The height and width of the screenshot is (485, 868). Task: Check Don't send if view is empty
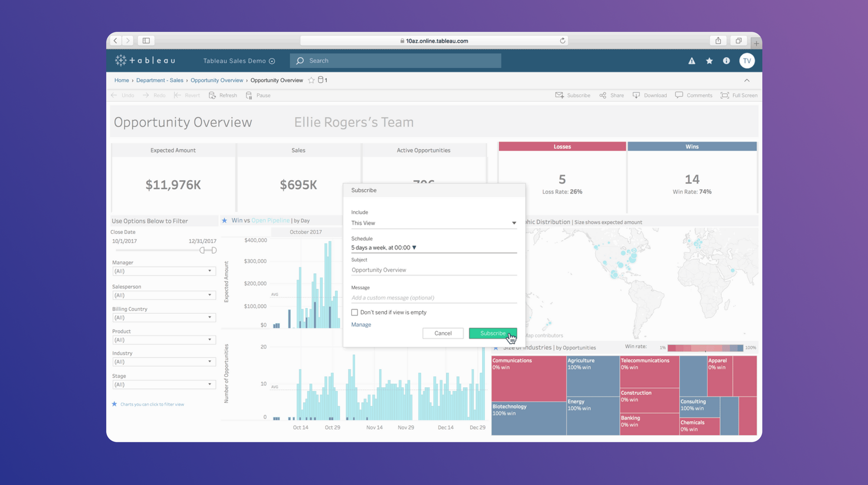tap(355, 312)
